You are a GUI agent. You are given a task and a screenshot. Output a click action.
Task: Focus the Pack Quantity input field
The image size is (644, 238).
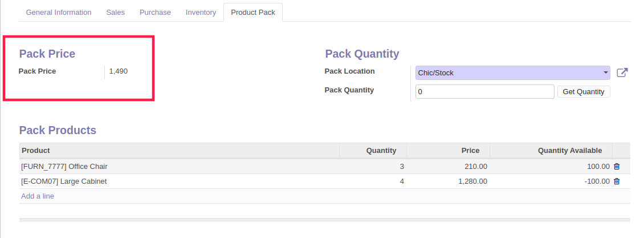[x=485, y=92]
